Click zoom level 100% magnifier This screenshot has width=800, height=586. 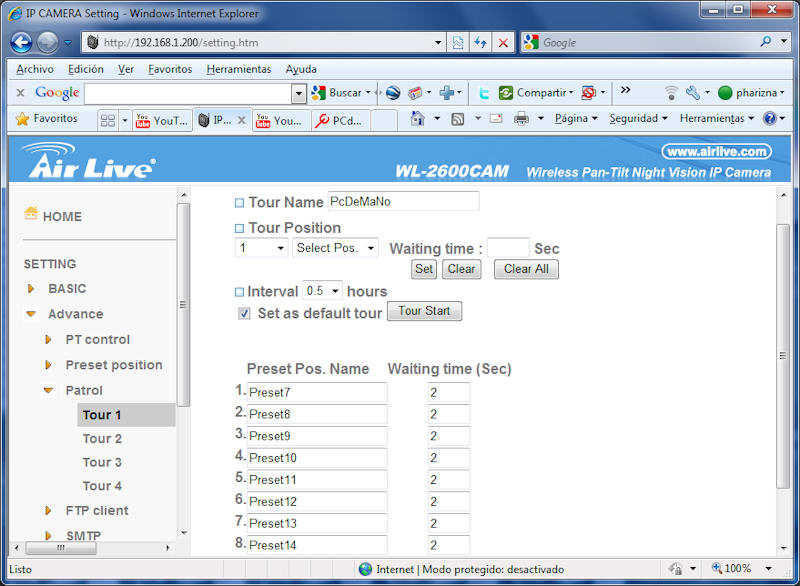pyautogui.click(x=717, y=568)
